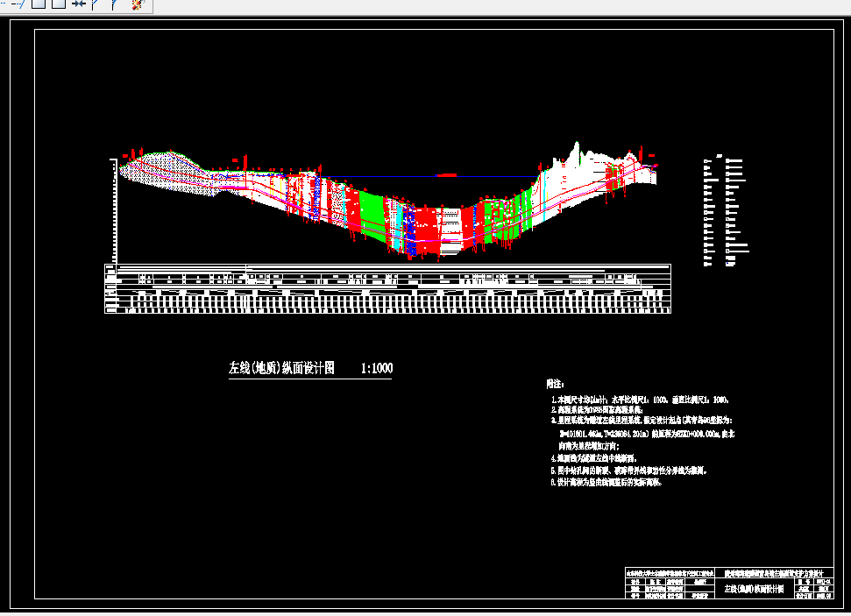The image size is (851, 616).
Task: Pick note line 1 about 水平比例尺
Action: (641, 400)
